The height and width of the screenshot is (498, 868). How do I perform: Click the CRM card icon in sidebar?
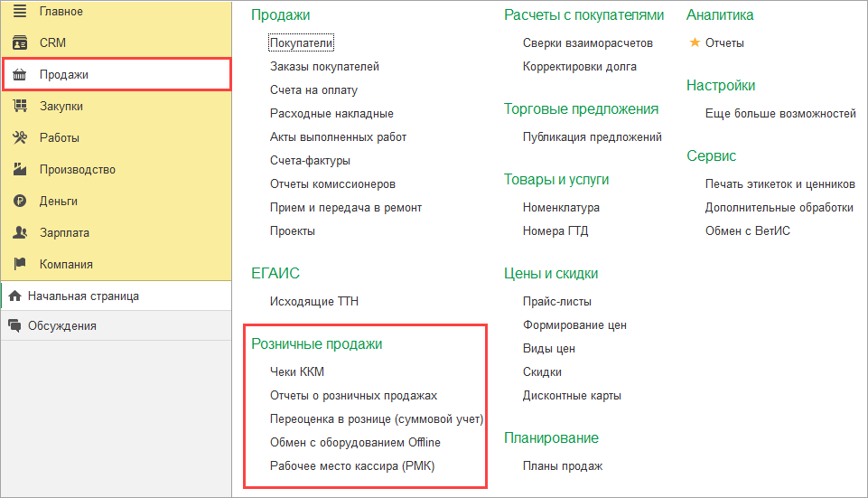coord(19,42)
